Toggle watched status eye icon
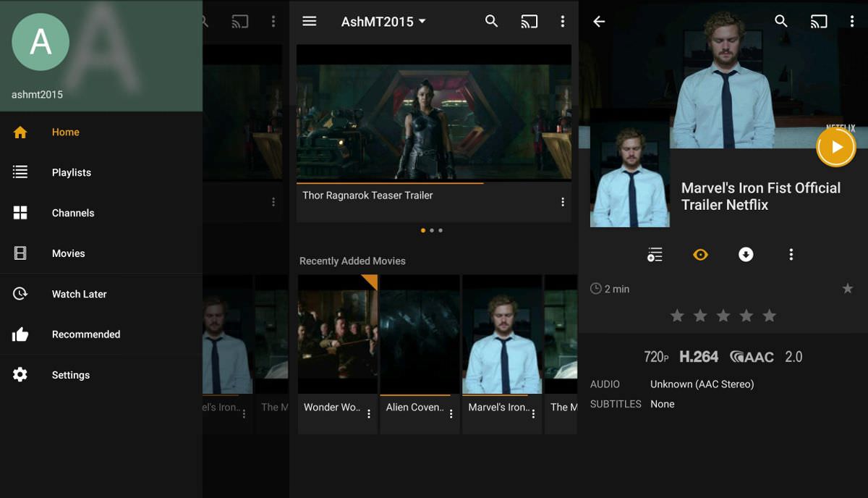 [700, 255]
